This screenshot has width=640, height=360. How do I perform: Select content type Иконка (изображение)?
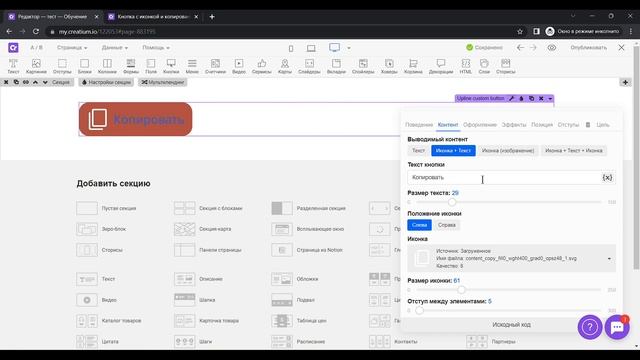508,151
